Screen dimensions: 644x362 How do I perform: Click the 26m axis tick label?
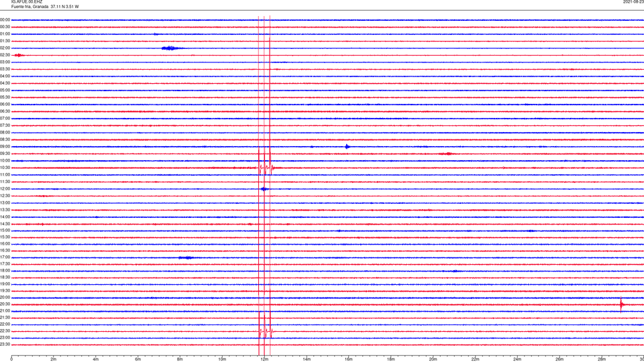pos(559,359)
